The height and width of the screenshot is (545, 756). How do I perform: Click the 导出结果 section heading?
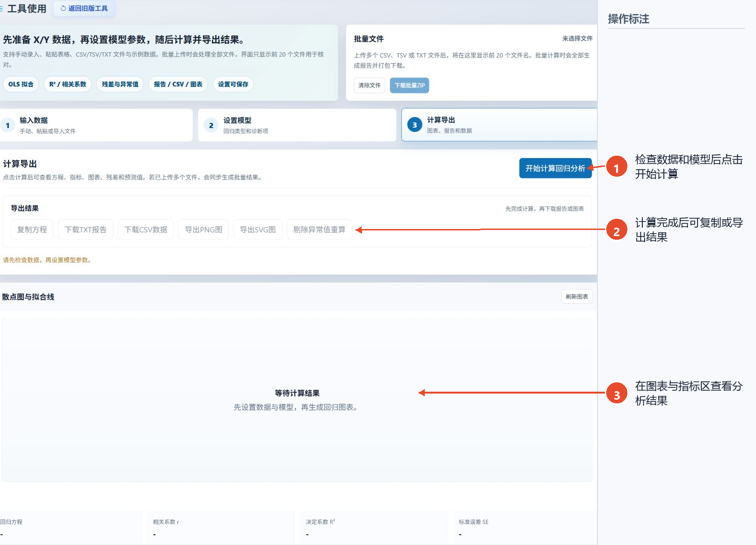click(25, 208)
